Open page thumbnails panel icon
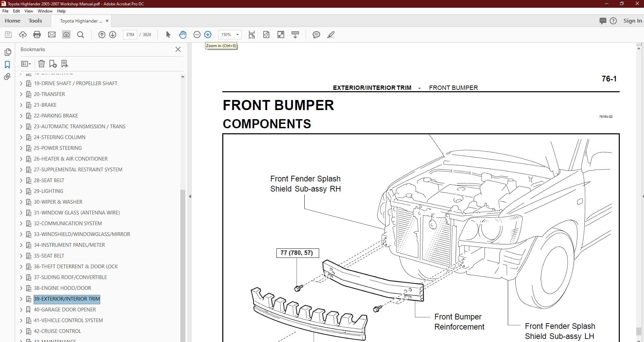 coord(7,52)
